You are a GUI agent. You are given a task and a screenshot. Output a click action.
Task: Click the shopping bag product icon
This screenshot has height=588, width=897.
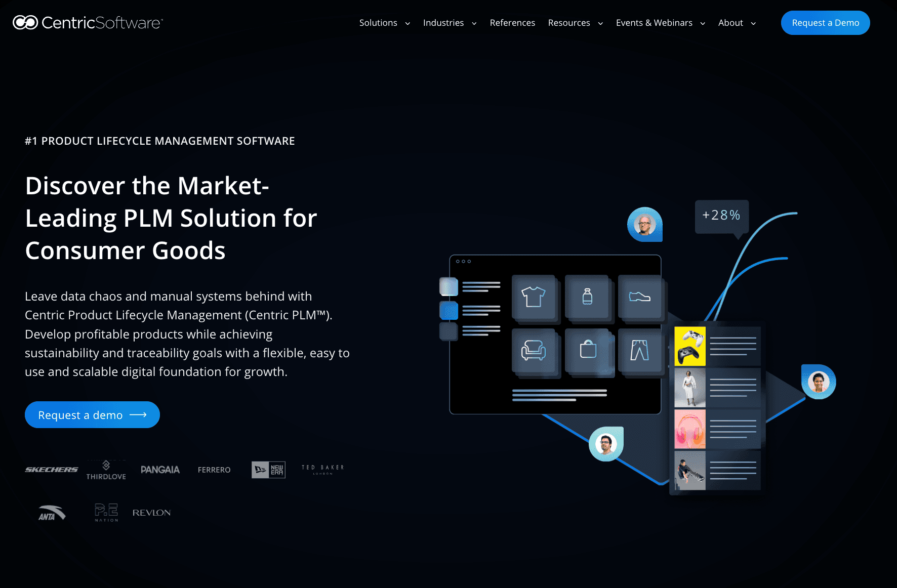(x=588, y=350)
